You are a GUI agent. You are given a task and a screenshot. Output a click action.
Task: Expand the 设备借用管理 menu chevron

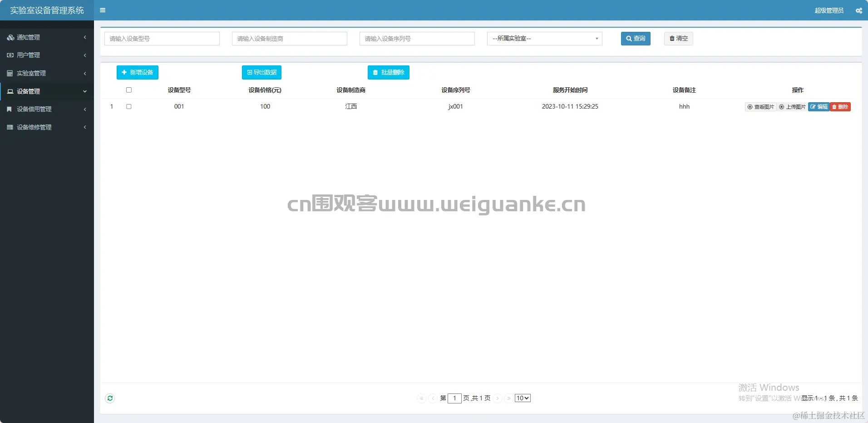pyautogui.click(x=85, y=109)
